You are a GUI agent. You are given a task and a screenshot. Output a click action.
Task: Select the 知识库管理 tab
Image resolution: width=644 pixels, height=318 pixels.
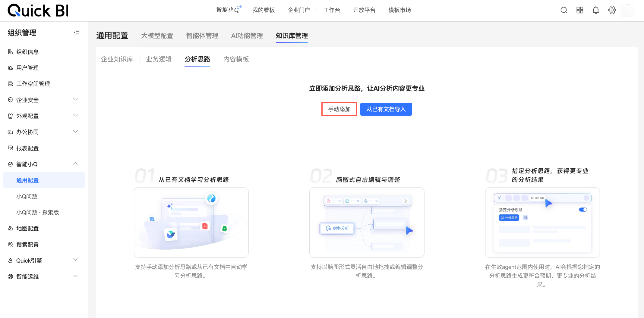(292, 36)
